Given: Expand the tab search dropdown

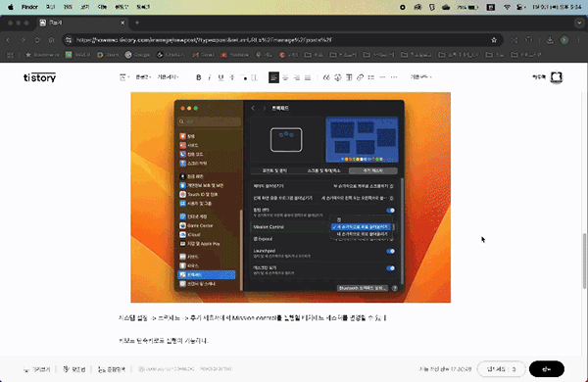Looking at the screenshot, I should tap(579, 23).
